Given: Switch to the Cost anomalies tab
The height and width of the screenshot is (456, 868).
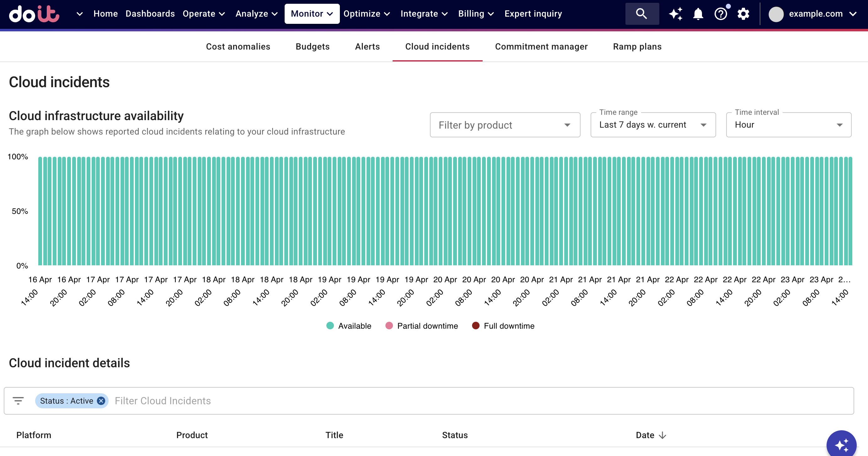Looking at the screenshot, I should pyautogui.click(x=238, y=46).
